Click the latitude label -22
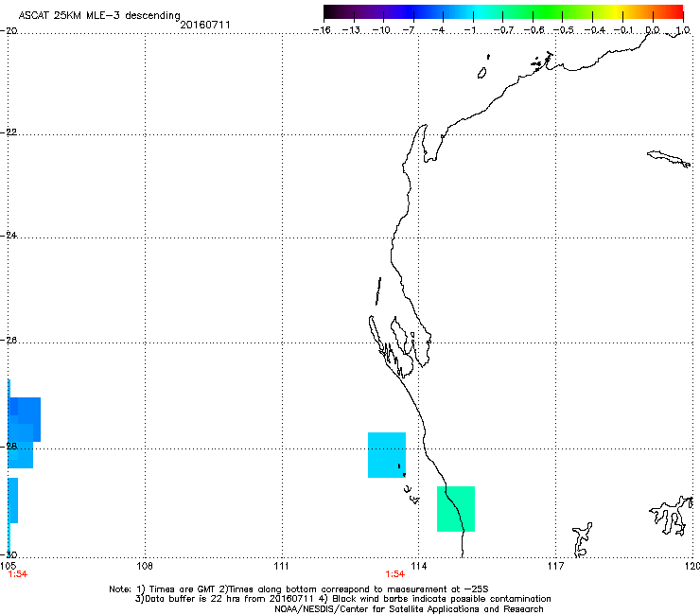The image size is (700, 615). pos(9,132)
